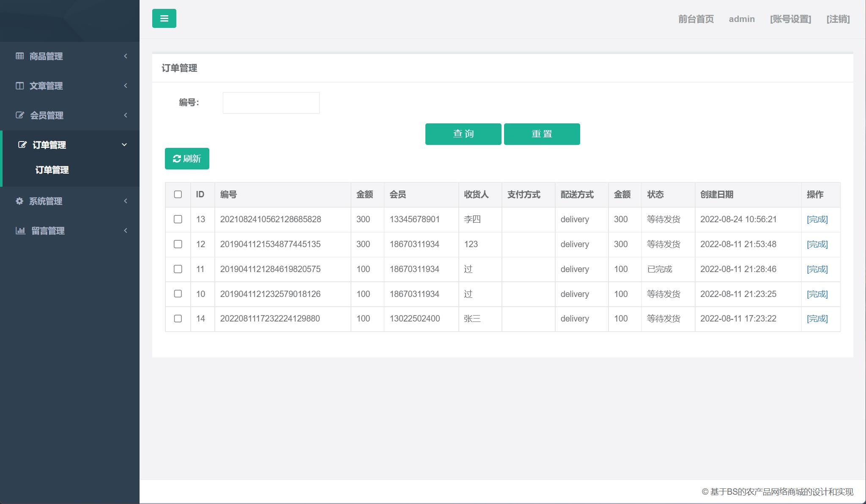Check the select-all checkbox in table header
Image resolution: width=866 pixels, height=504 pixels.
(x=178, y=194)
